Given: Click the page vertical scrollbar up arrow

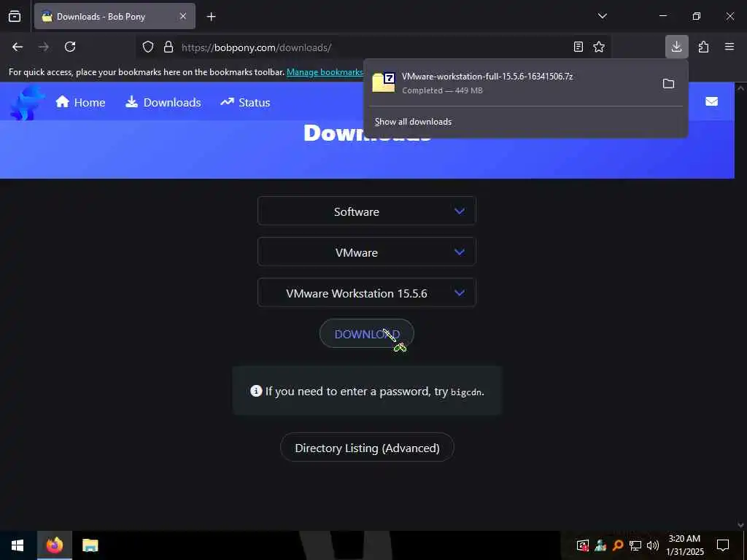Looking at the screenshot, I should (740, 88).
